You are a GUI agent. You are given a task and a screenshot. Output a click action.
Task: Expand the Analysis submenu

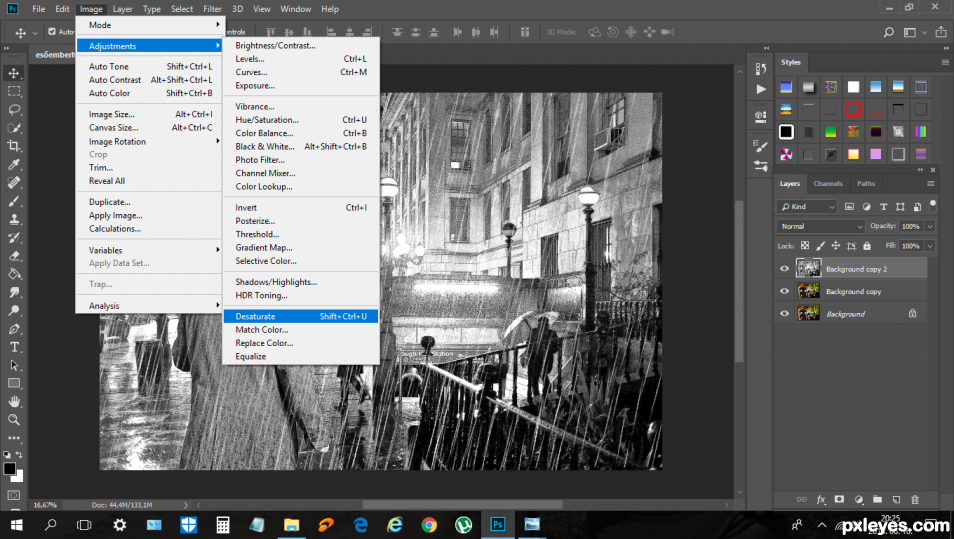coord(148,305)
